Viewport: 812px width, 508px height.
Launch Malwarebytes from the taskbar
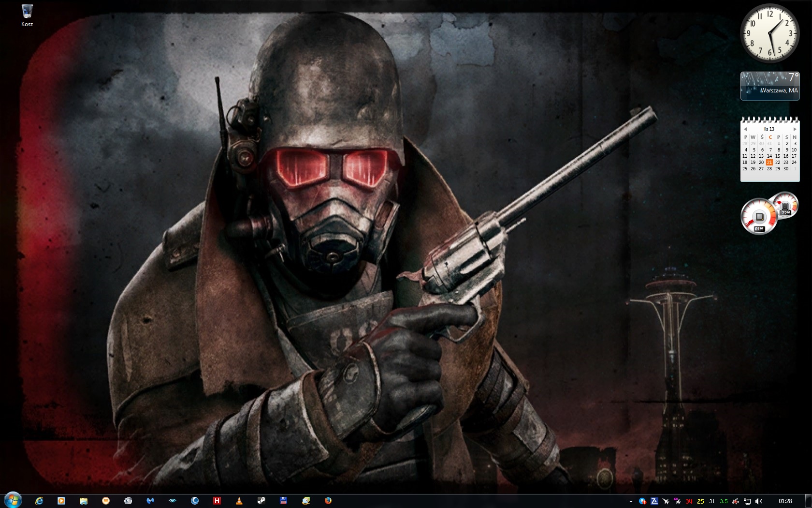(x=150, y=501)
